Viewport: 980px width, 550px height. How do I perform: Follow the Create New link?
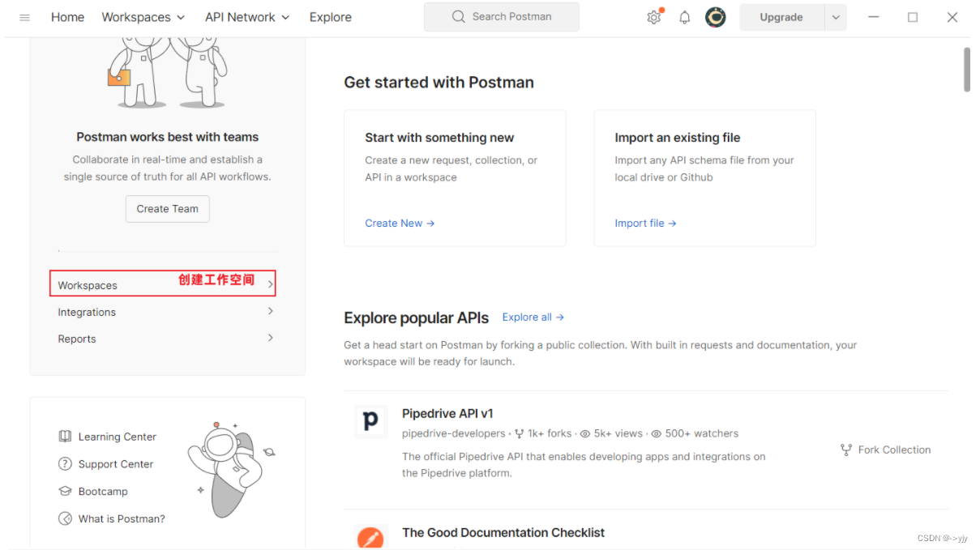400,224
